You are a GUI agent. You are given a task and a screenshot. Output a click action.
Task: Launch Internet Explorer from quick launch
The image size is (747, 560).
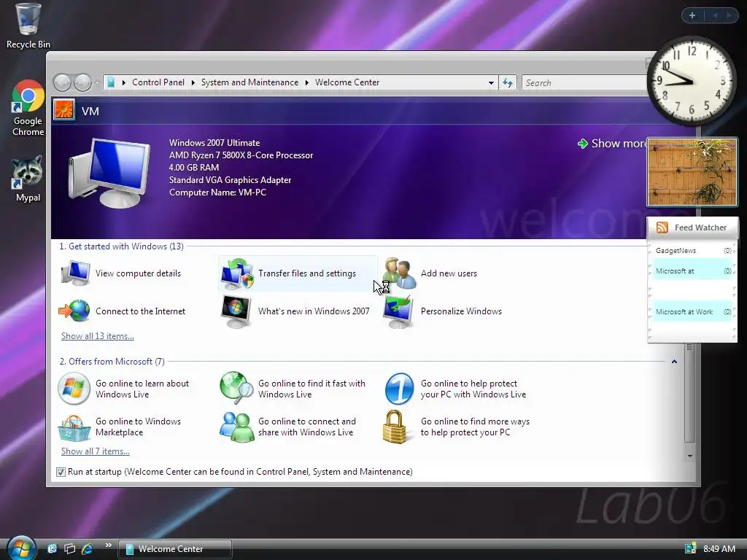click(x=88, y=548)
